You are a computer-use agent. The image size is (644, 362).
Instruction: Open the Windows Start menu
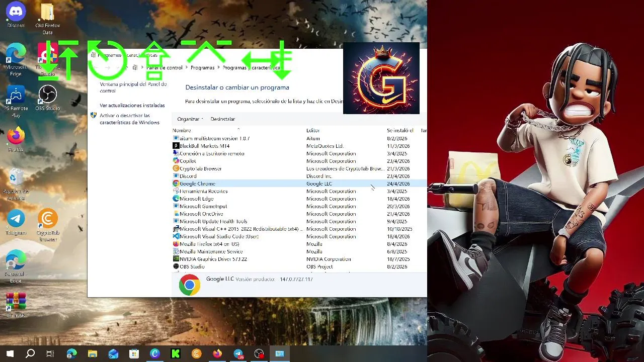pyautogui.click(x=10, y=353)
